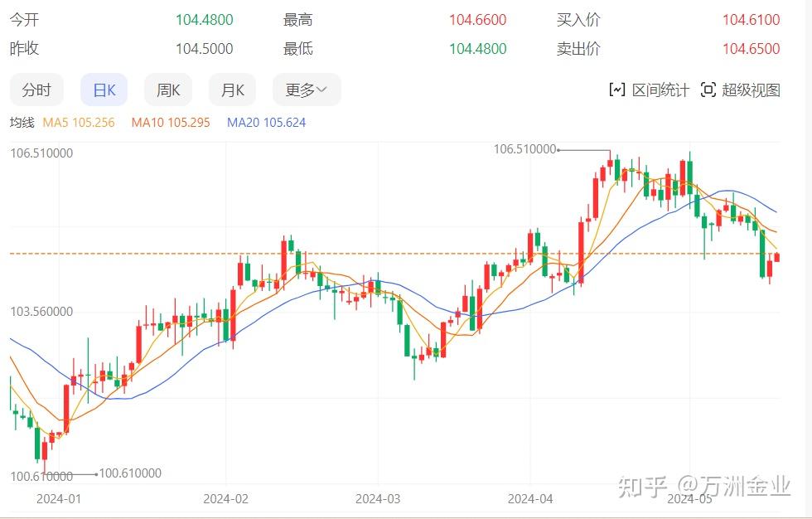Click the 卖出价 value 104.6500

pyautogui.click(x=751, y=49)
